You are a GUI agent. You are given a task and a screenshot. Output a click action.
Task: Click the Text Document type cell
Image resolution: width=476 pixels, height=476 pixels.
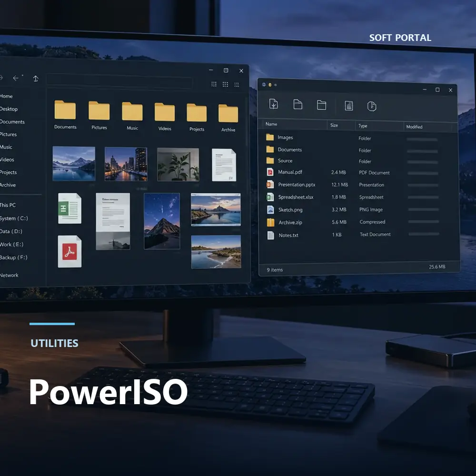(375, 234)
